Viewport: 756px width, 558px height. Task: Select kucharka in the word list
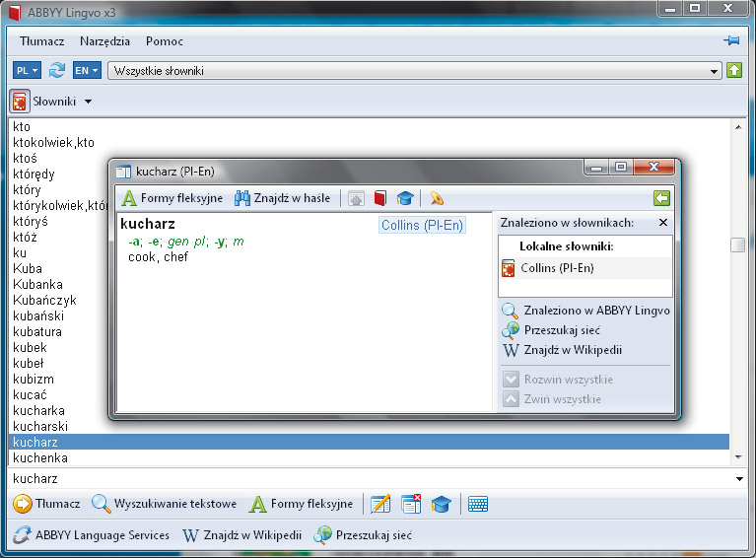pos(39,410)
